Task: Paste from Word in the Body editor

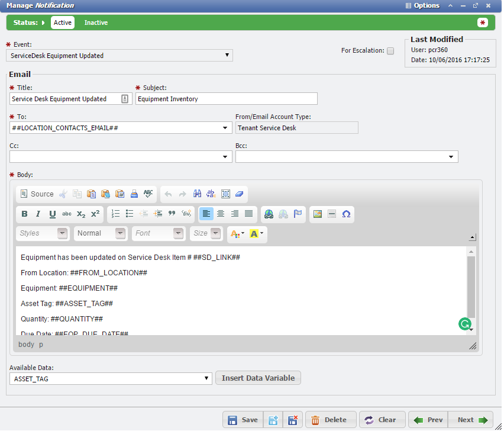Action: 119,194
